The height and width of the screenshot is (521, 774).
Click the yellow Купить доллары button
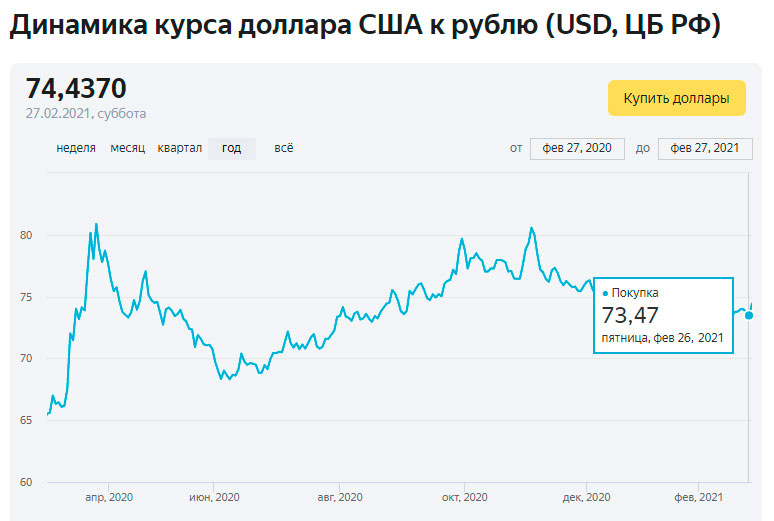click(x=676, y=99)
